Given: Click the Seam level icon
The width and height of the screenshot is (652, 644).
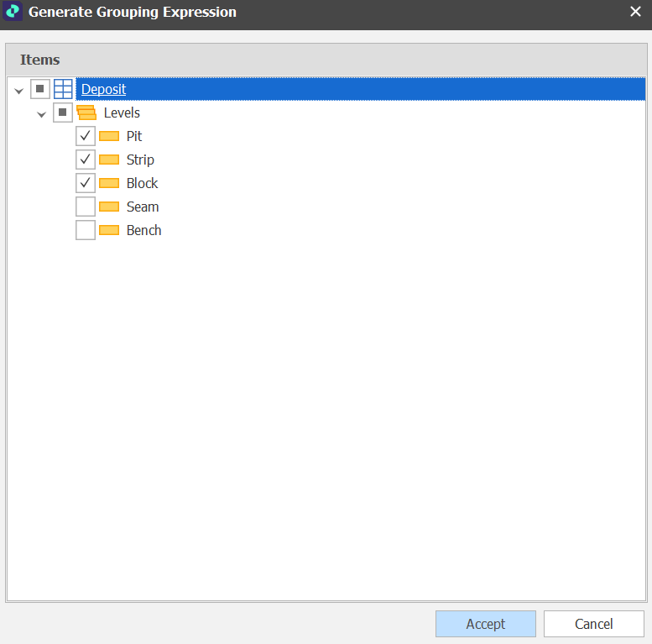Looking at the screenshot, I should coord(109,207).
